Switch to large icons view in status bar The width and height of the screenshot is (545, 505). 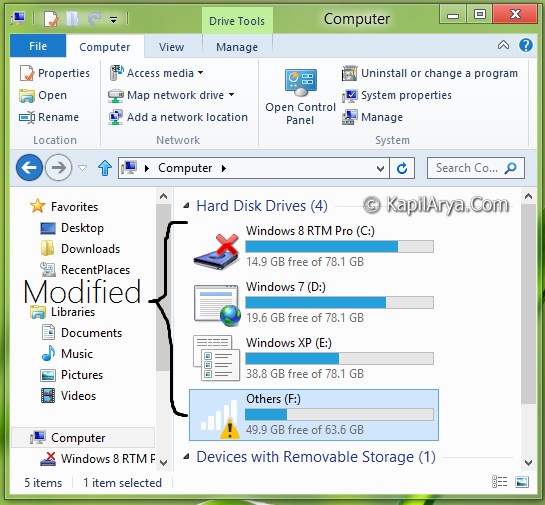coord(522,482)
